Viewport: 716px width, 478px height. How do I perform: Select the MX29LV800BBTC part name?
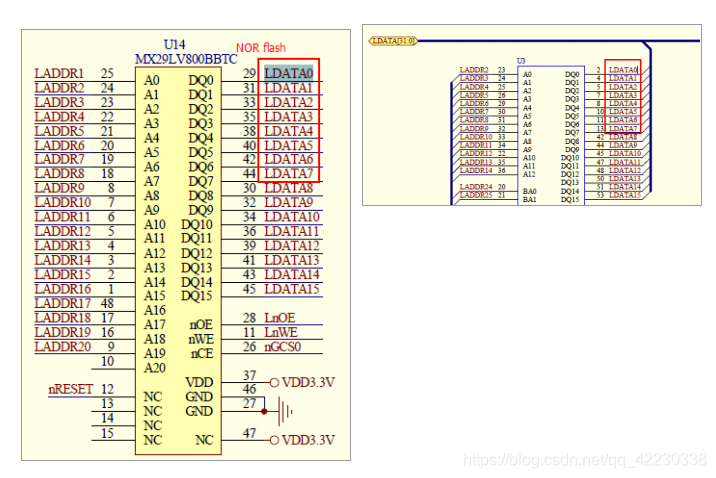coord(186,59)
